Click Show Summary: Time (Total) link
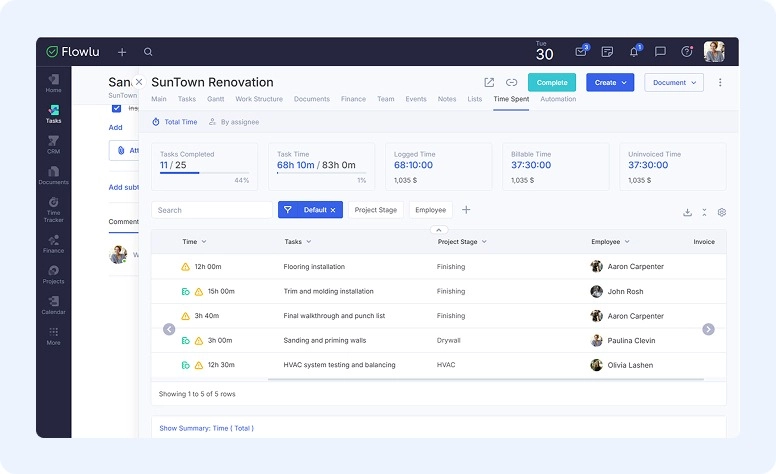The width and height of the screenshot is (776, 474). (206, 428)
